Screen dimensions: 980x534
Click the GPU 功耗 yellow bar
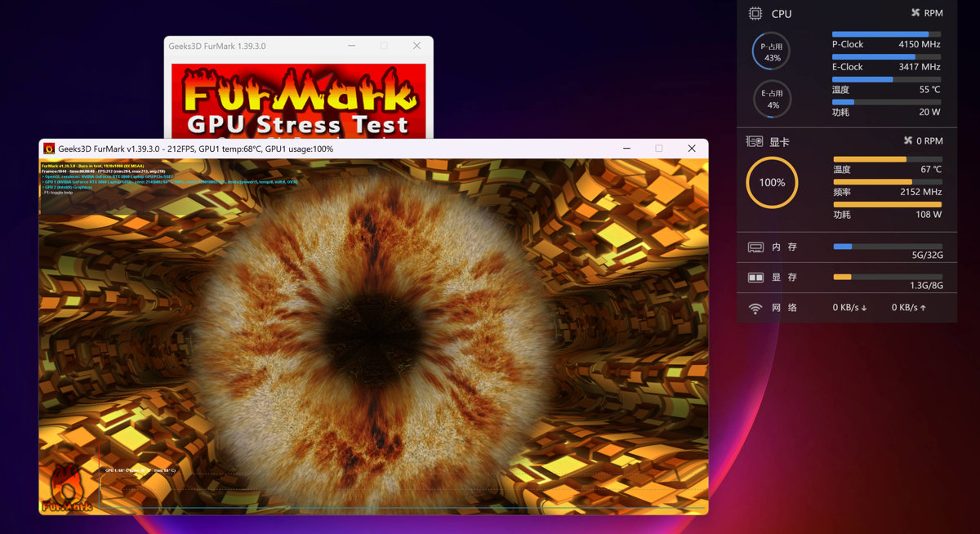point(888,204)
